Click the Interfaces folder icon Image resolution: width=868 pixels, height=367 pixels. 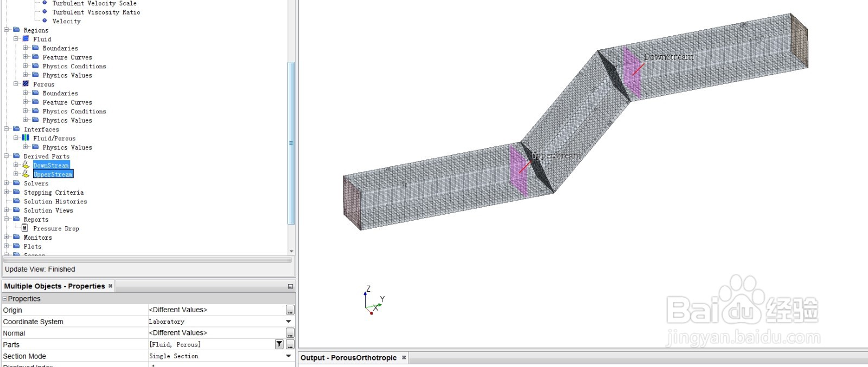coord(16,129)
